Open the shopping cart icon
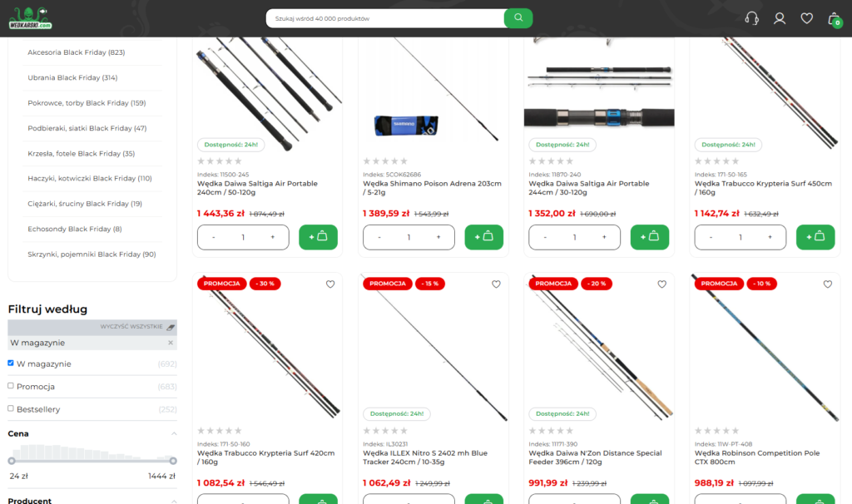Screen dimensions: 852x504 [834, 20]
